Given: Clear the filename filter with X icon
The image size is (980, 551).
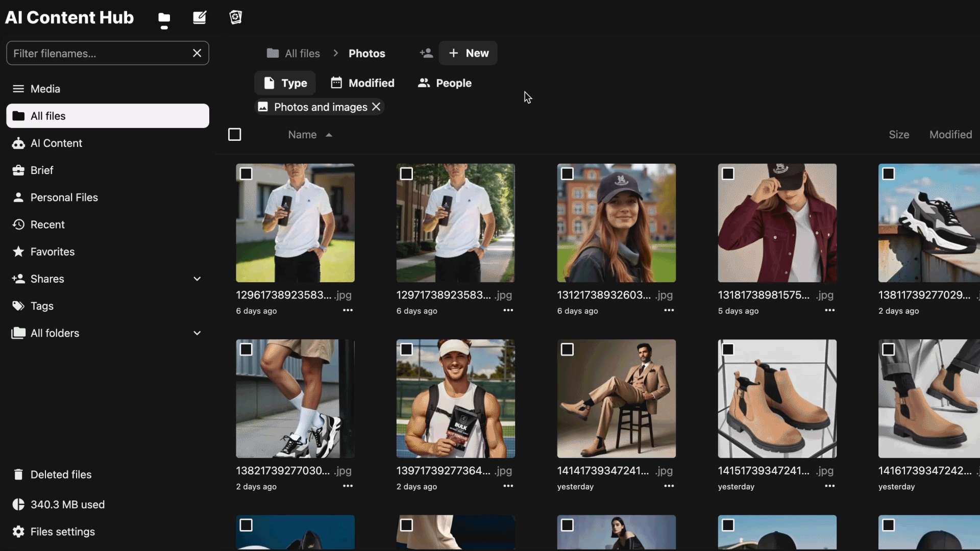Looking at the screenshot, I should (197, 53).
